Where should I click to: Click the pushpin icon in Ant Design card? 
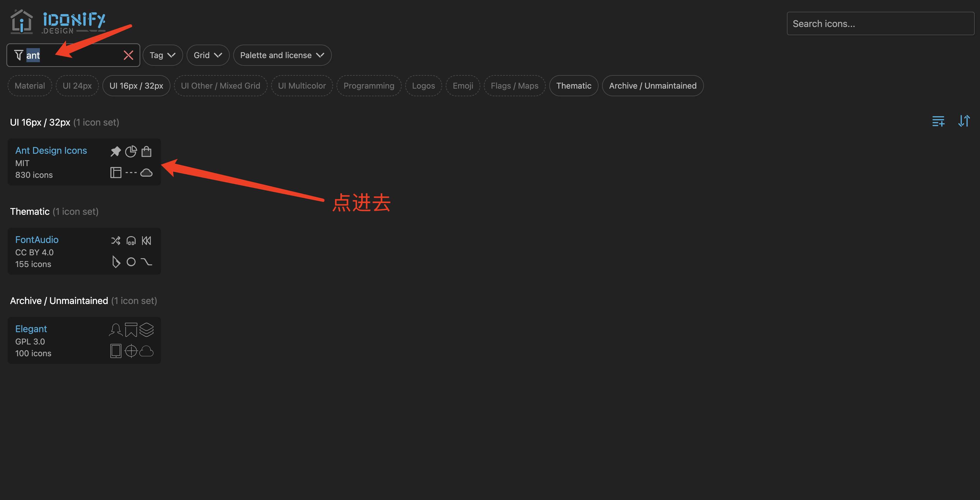coord(116,151)
